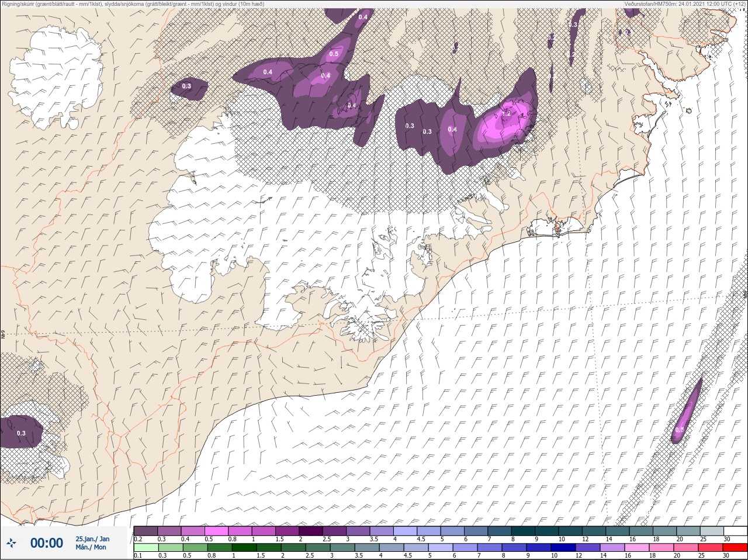Click the 0.3 label in the bottom-left purple patch
This screenshot has height=560, width=748.
click(22, 433)
